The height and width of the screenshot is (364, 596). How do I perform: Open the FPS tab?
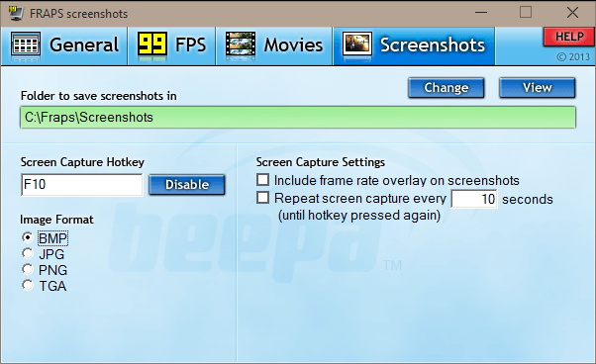coord(172,45)
